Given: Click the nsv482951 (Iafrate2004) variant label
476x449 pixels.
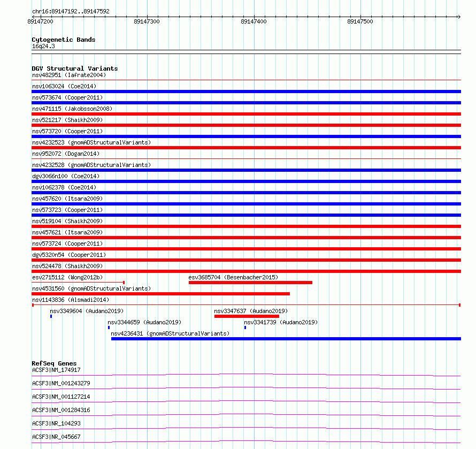Looking at the screenshot, I should [x=69, y=75].
